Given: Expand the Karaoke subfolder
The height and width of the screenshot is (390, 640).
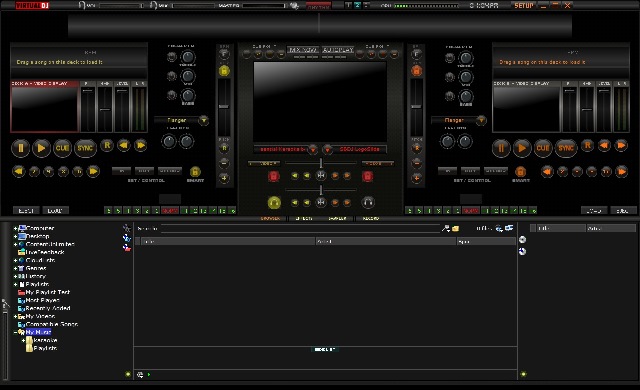Looking at the screenshot, I should pyautogui.click(x=23, y=340).
